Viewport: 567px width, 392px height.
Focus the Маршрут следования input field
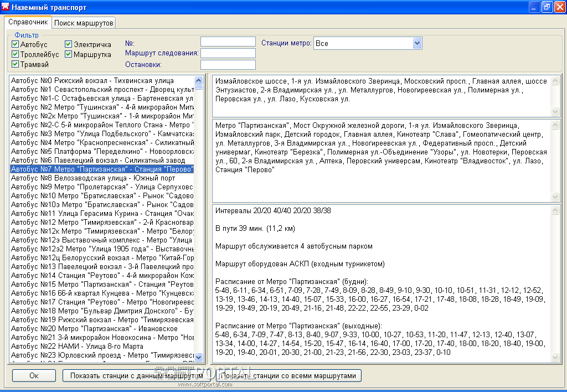point(228,53)
